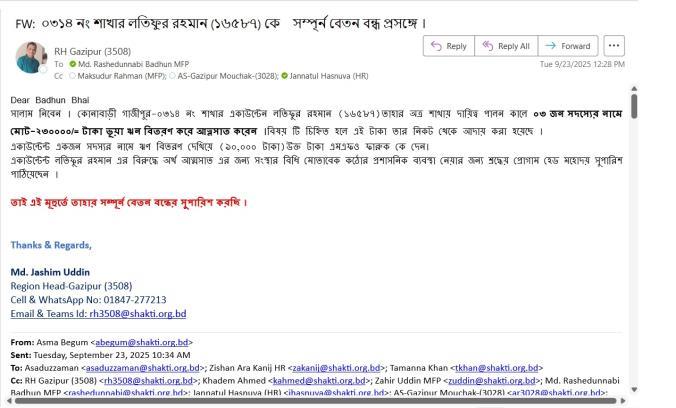This screenshot has width=676, height=408.
Task: Click Reply All button
Action: tap(505, 46)
